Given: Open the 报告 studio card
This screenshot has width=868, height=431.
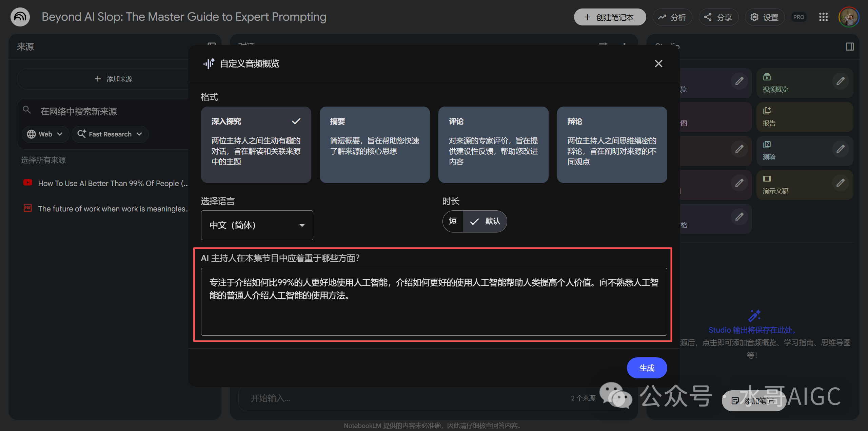Looking at the screenshot, I should tap(804, 117).
